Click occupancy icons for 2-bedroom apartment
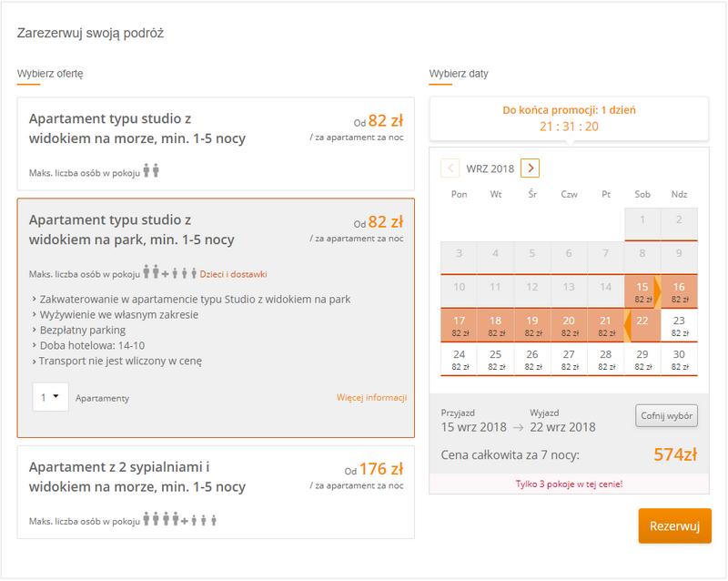728x581 pixels. pyautogui.click(x=179, y=519)
